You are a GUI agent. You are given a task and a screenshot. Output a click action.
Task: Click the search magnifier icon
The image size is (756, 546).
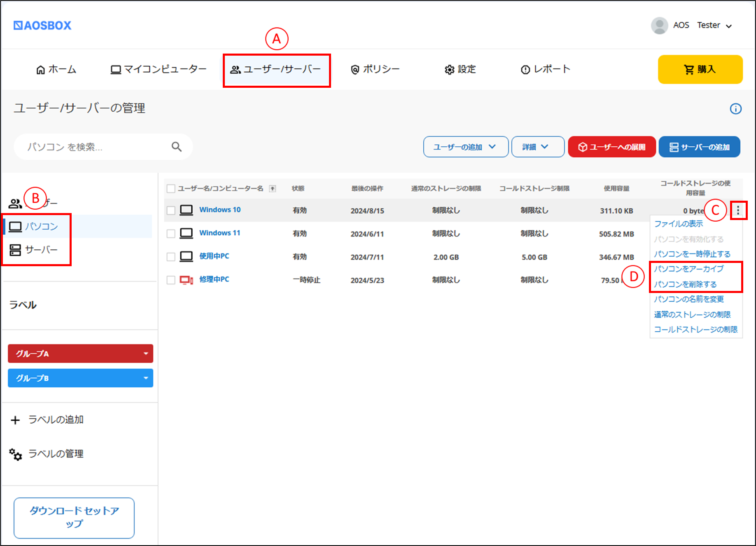(177, 147)
